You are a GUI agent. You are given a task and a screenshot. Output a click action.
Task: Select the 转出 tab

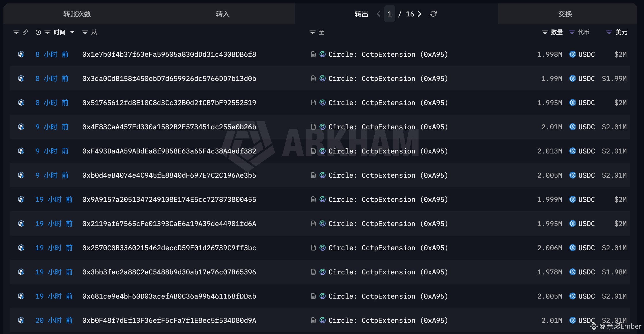click(361, 14)
